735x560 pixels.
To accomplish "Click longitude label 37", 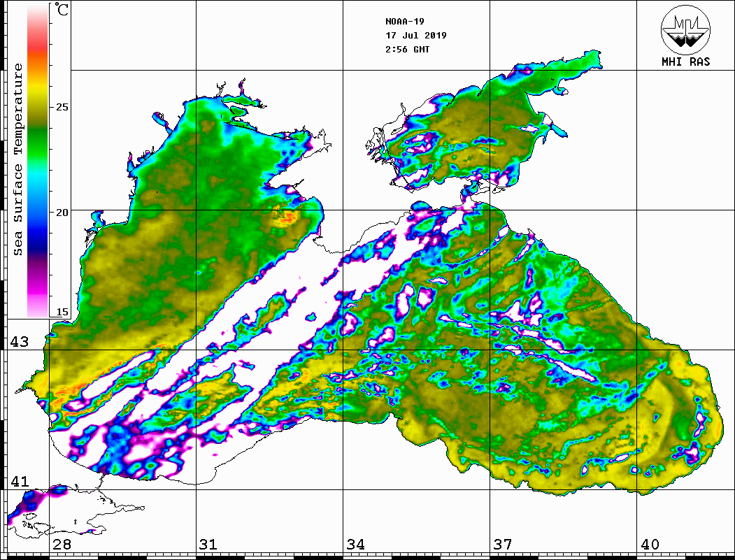I will [x=503, y=545].
